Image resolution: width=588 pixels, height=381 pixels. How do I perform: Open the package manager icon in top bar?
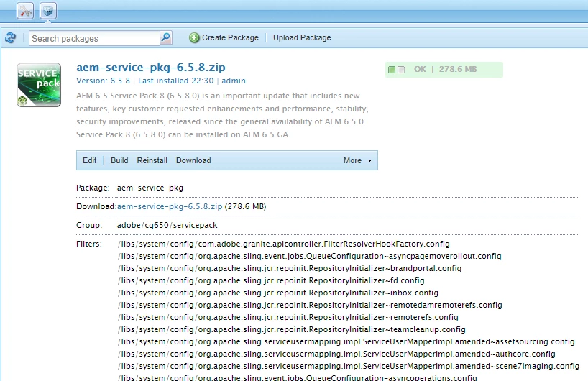(47, 11)
